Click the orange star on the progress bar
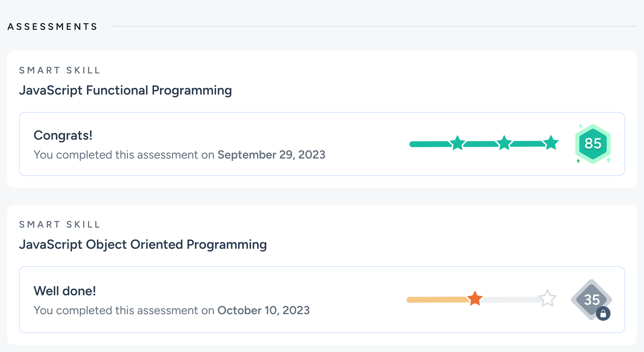This screenshot has height=352, width=644. pos(475,298)
